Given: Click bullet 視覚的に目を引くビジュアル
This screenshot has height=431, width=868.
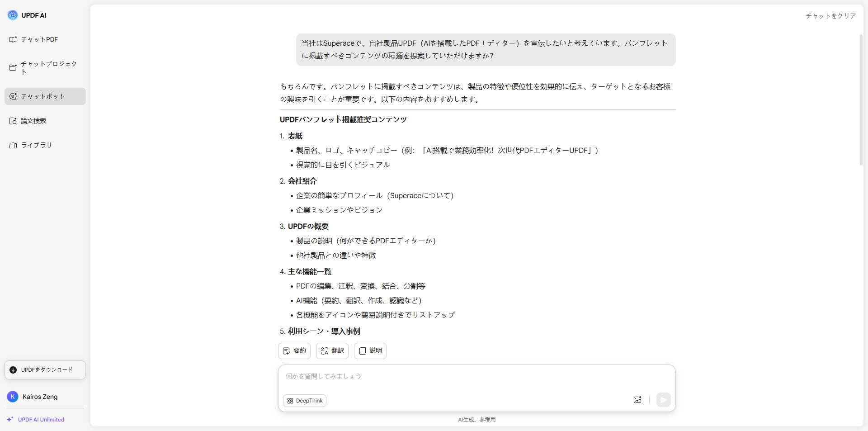Looking at the screenshot, I should tap(343, 165).
